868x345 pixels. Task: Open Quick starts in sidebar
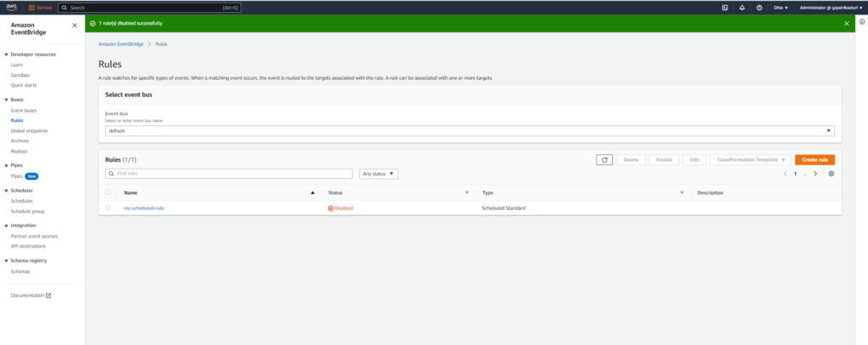click(24, 86)
